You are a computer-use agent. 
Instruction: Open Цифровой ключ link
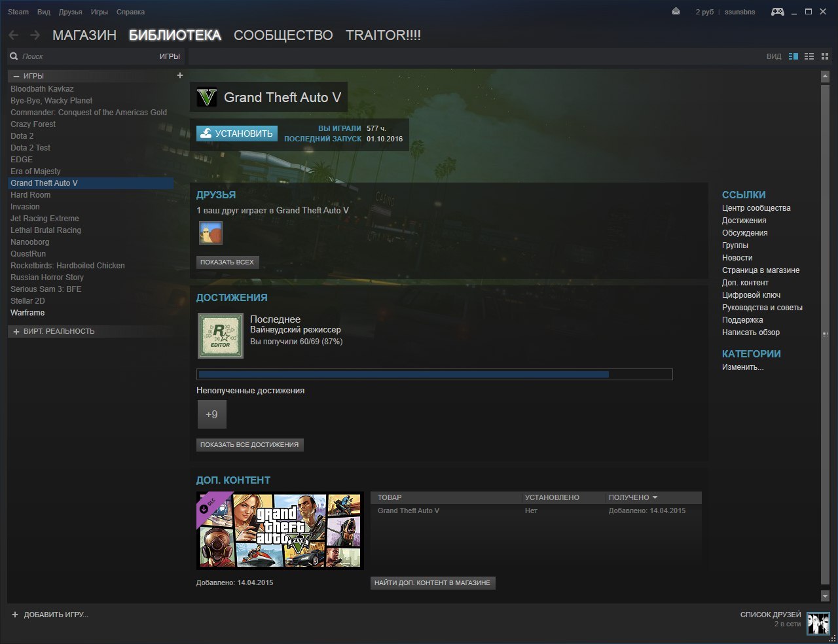752,295
